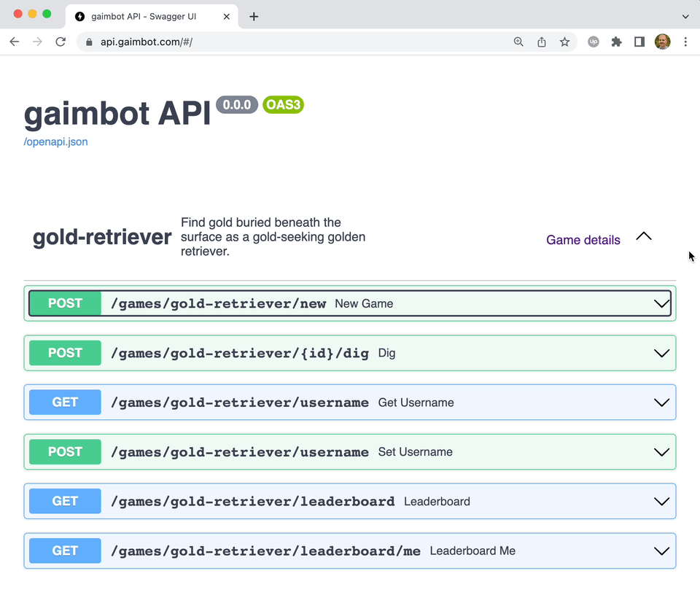Collapse the gold-retriever section chevron
700x595 pixels.
coord(644,236)
